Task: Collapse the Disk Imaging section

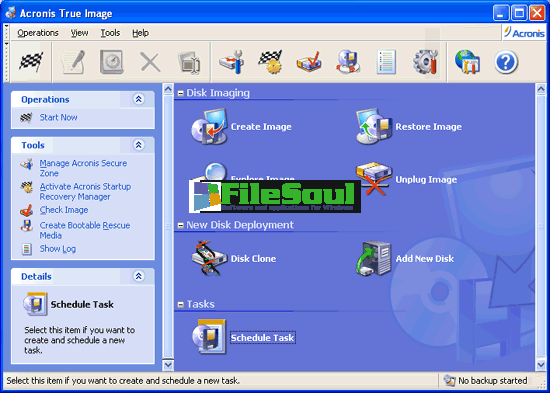Action: point(181,93)
